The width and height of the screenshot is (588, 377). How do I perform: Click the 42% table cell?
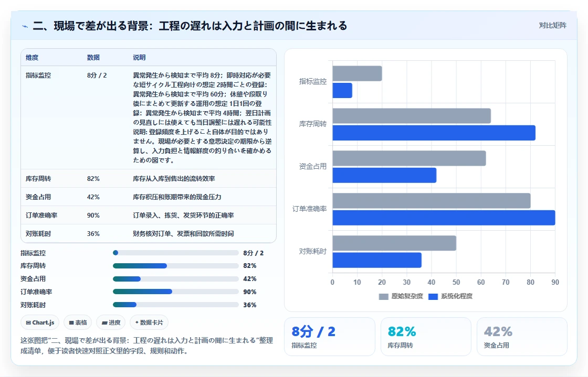coord(93,197)
